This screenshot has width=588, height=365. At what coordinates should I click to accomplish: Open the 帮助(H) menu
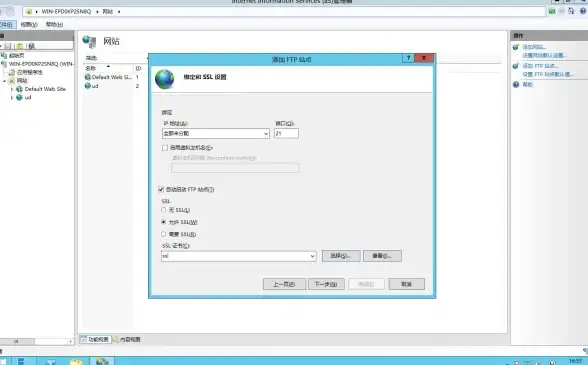coord(54,24)
